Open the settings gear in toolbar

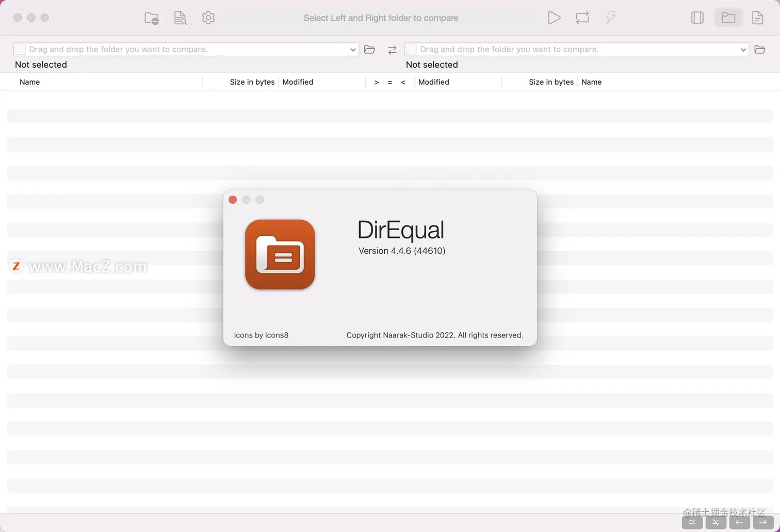pos(208,18)
